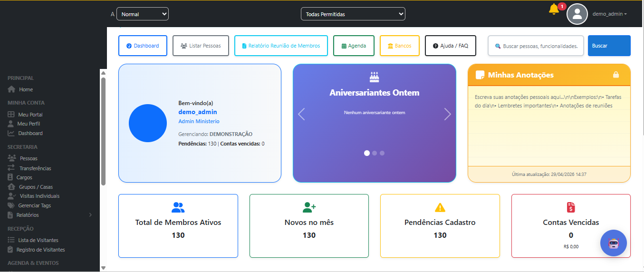Image resolution: width=644 pixels, height=272 pixels.
Task: Open Grupos / Casas in the sidebar
Action: pos(36,187)
